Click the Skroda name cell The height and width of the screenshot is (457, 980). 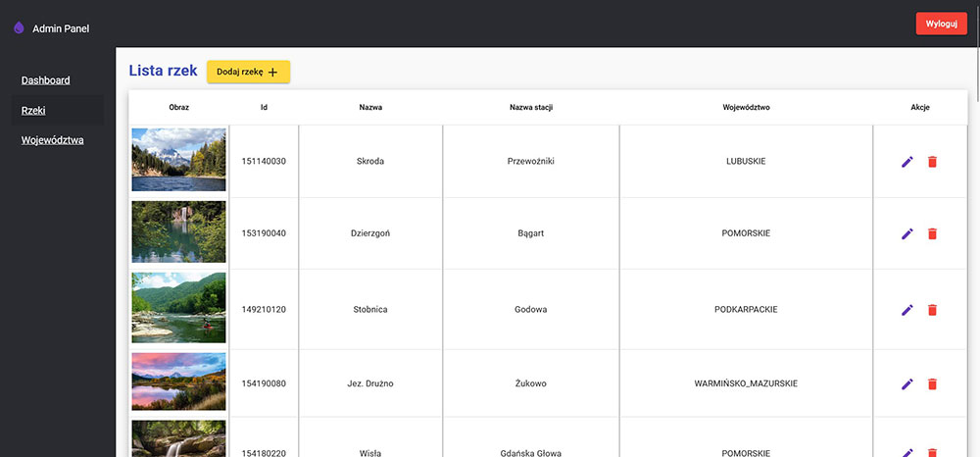[x=370, y=161]
